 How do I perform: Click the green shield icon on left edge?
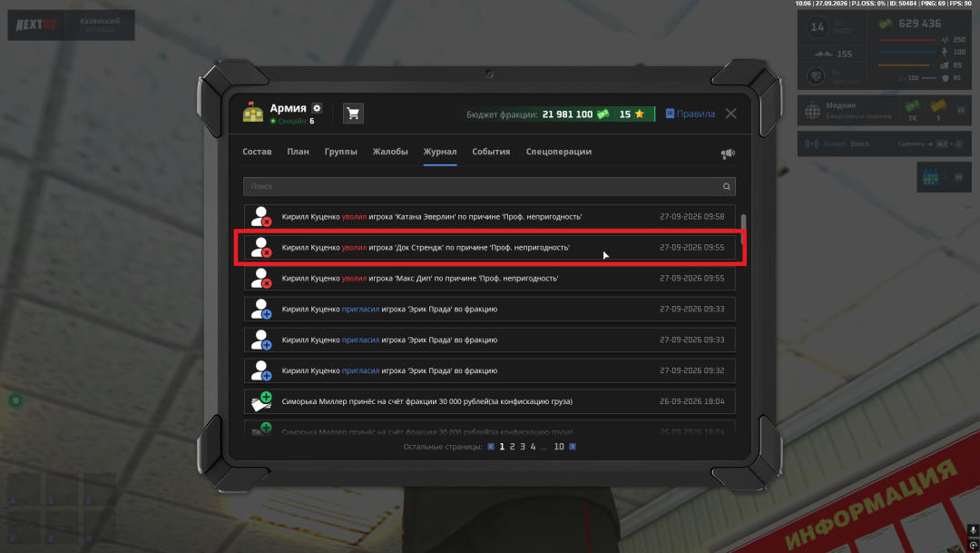15,400
